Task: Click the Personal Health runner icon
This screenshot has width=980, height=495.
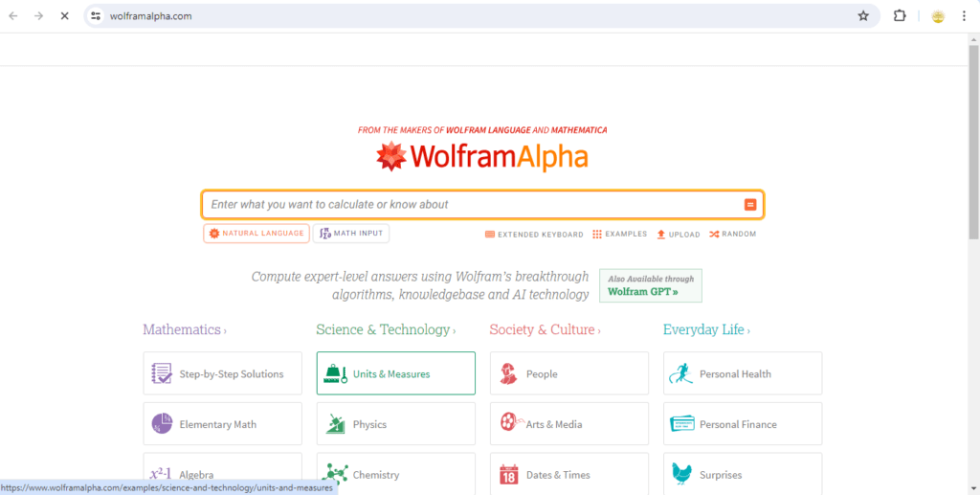Action: click(x=680, y=373)
